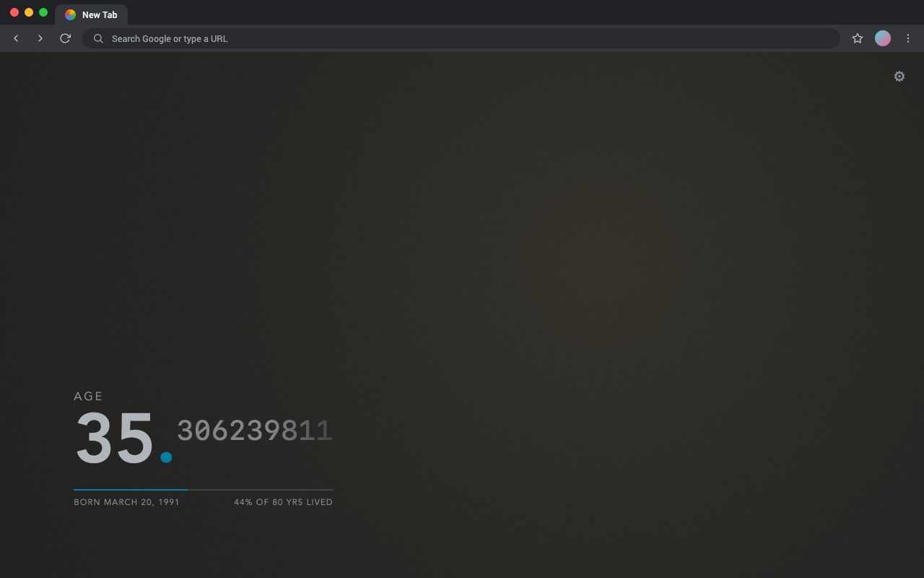
Task: Click the decimal digits 306239811
Action: [x=255, y=431]
